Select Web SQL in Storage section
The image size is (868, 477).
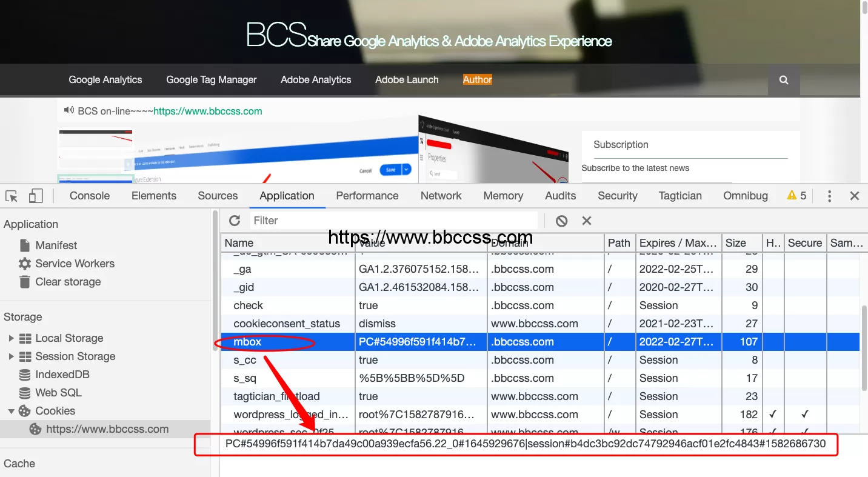point(58,393)
